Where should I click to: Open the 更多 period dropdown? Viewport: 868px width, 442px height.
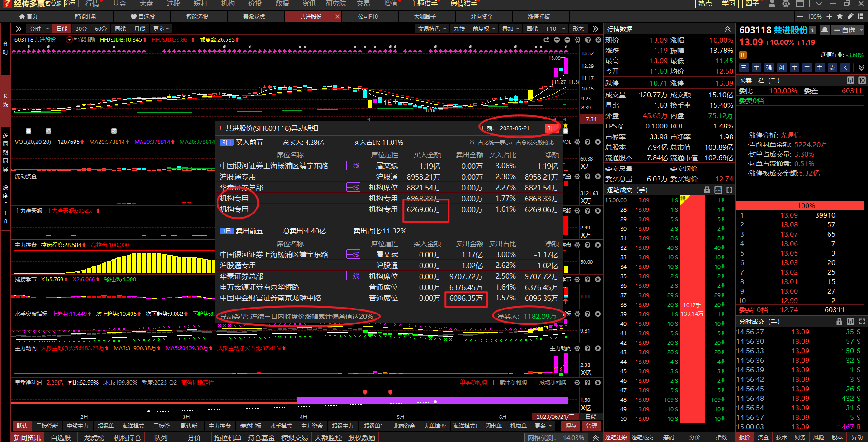161,29
